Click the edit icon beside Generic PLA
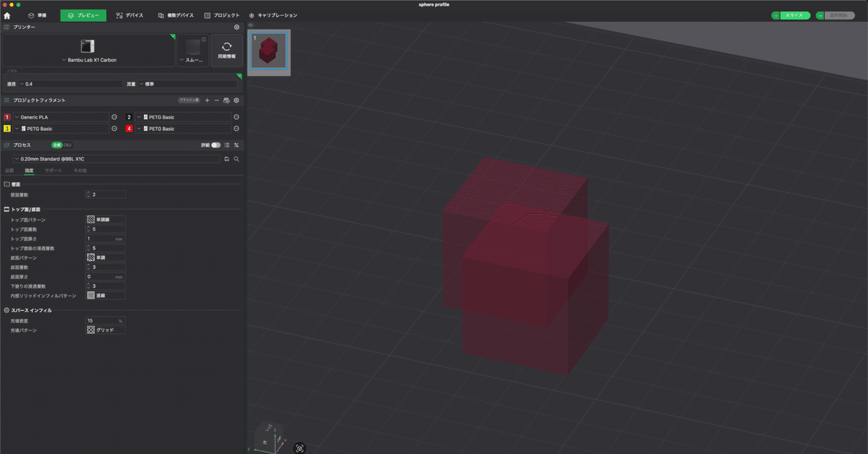 [114, 116]
